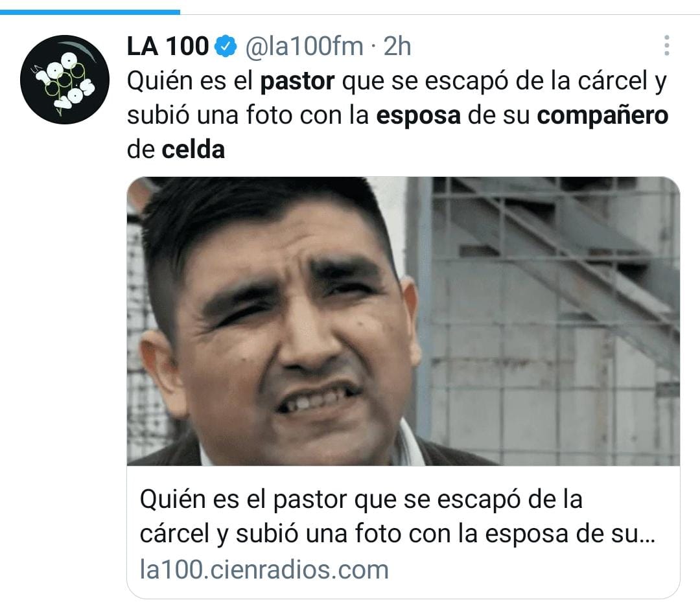700x609 pixels.
Task: Open la100.cienradios.com domain link
Action: point(264,569)
